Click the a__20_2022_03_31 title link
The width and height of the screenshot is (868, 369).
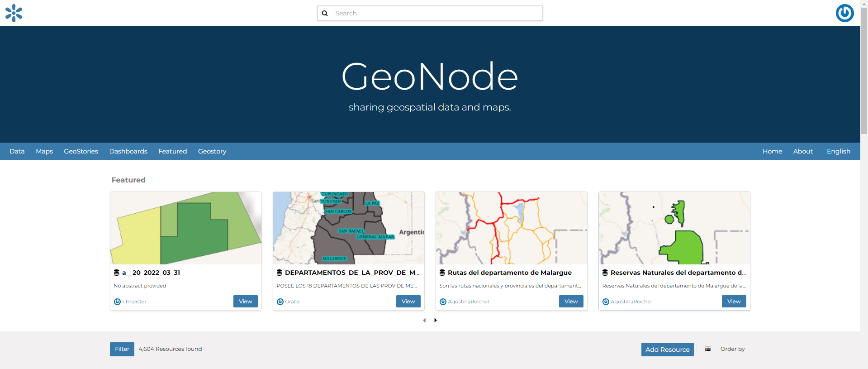pos(151,273)
